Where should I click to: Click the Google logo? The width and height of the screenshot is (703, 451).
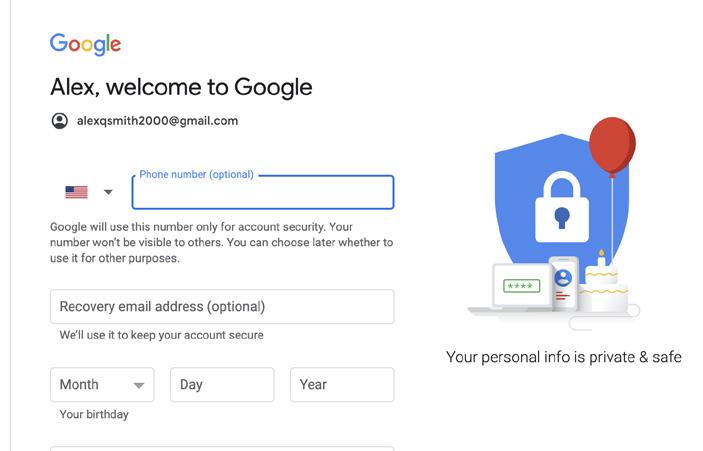[x=85, y=44]
